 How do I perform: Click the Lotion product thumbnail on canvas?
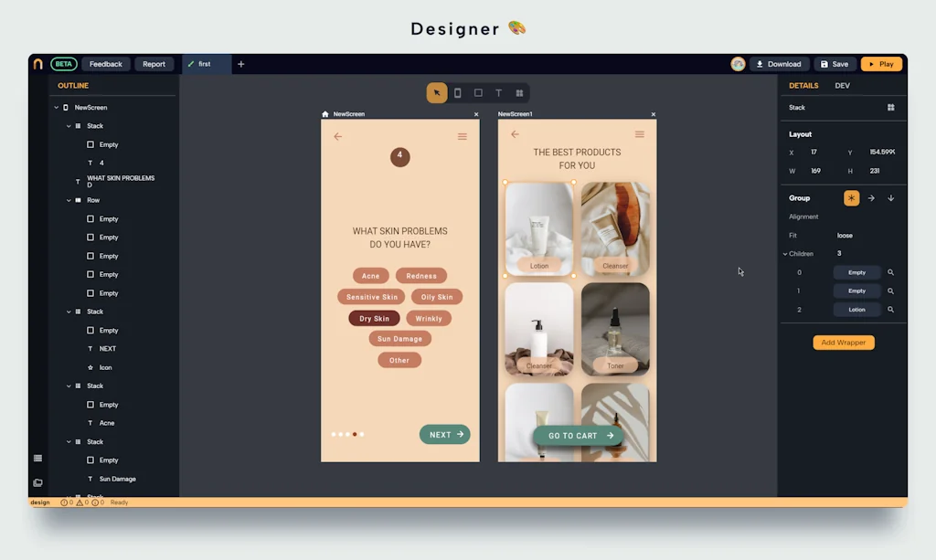pyautogui.click(x=539, y=228)
